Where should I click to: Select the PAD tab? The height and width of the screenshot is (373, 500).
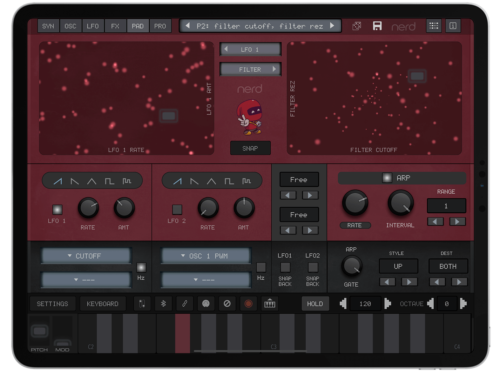(137, 26)
